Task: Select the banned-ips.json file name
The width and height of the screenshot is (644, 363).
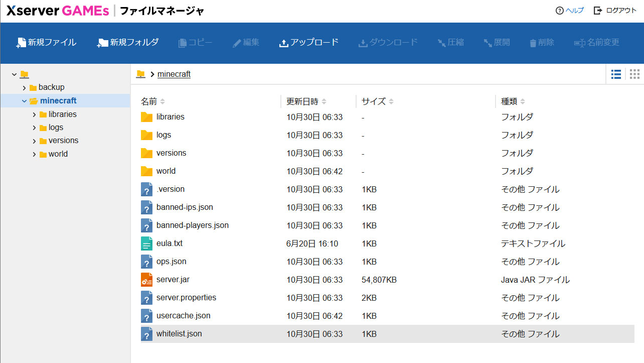Action: [x=185, y=207]
